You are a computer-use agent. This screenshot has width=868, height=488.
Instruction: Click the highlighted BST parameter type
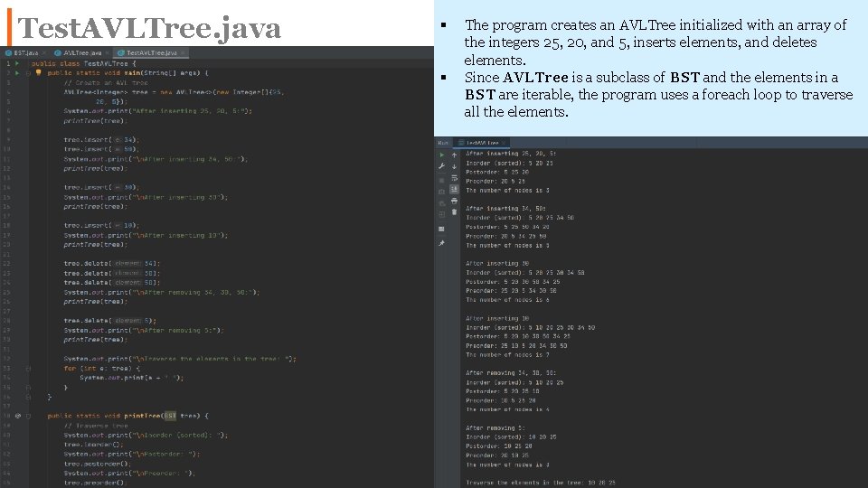click(170, 416)
